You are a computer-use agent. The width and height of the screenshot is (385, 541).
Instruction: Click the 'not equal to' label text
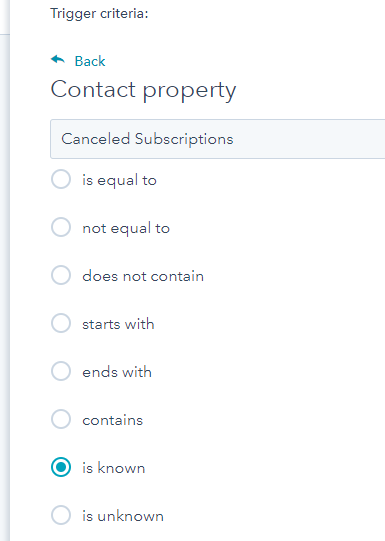(x=126, y=228)
